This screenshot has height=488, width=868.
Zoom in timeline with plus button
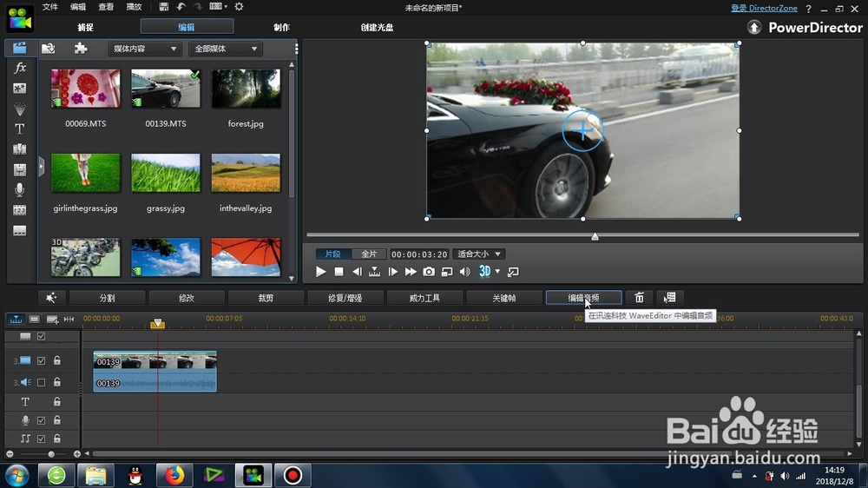[77, 453]
